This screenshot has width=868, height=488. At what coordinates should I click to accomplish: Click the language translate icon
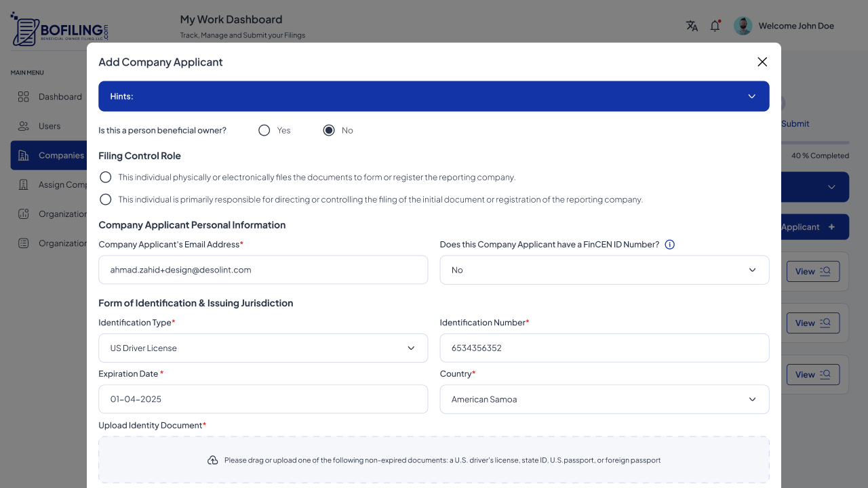(x=692, y=26)
